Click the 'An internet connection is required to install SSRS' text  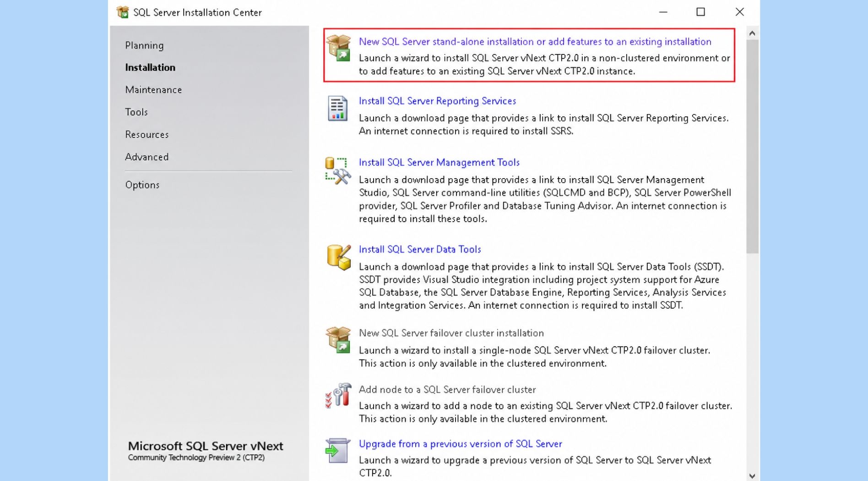(466, 131)
